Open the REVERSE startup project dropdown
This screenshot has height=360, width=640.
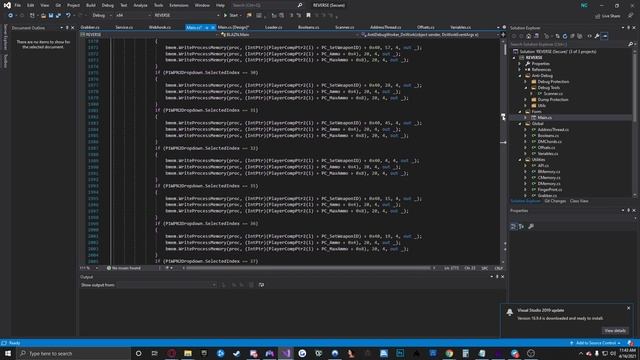(x=187, y=16)
